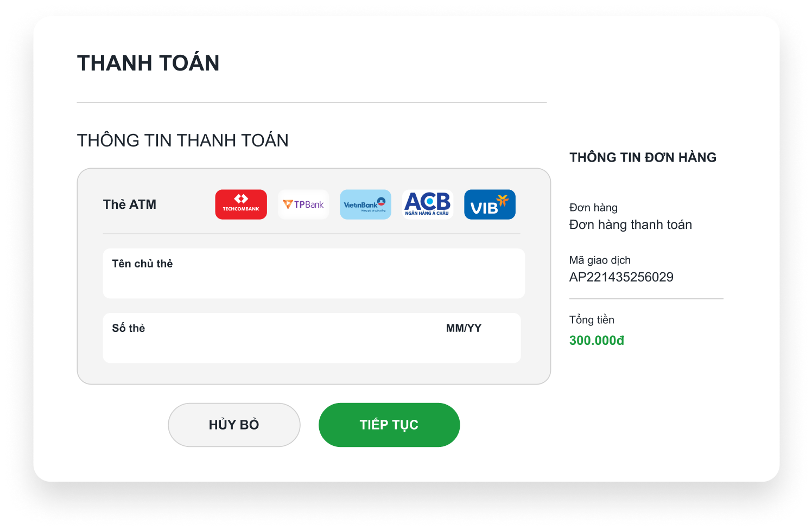Select the Techcombank bank logo
Screen dimensions: 812x531
[241, 204]
